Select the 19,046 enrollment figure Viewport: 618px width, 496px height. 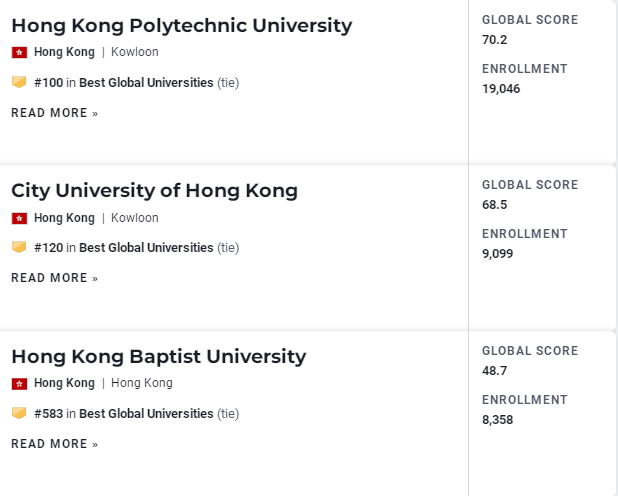(501, 89)
